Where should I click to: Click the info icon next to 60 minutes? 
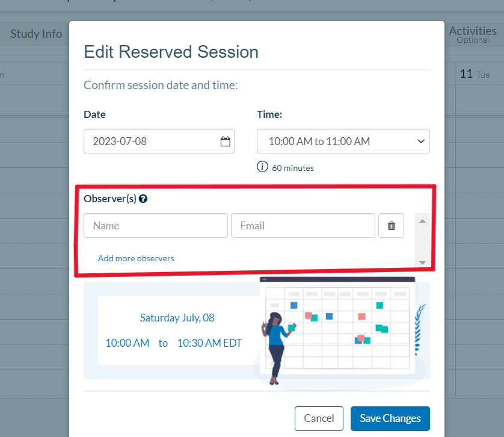pyautogui.click(x=262, y=167)
